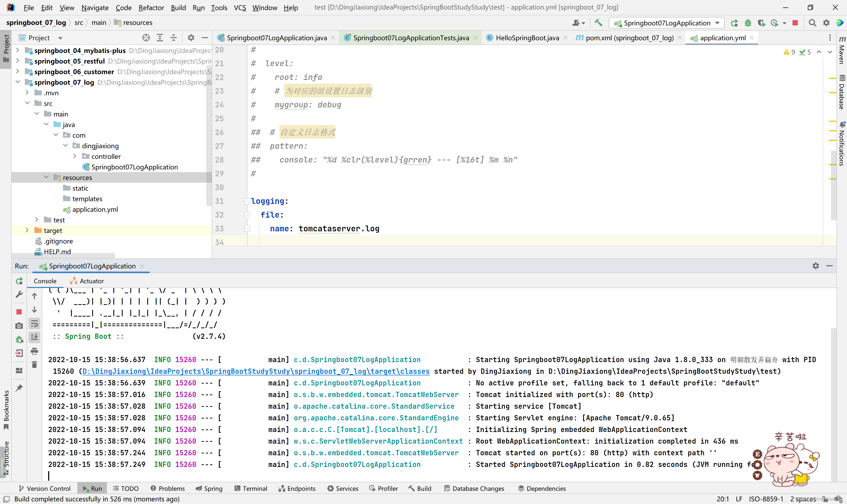The image size is (847, 504).
Task: Open the Navigate menu
Action: pos(95,7)
